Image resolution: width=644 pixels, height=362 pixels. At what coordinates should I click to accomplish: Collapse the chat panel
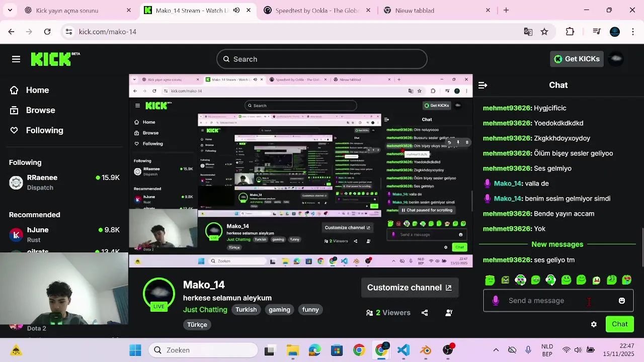pyautogui.click(x=482, y=85)
